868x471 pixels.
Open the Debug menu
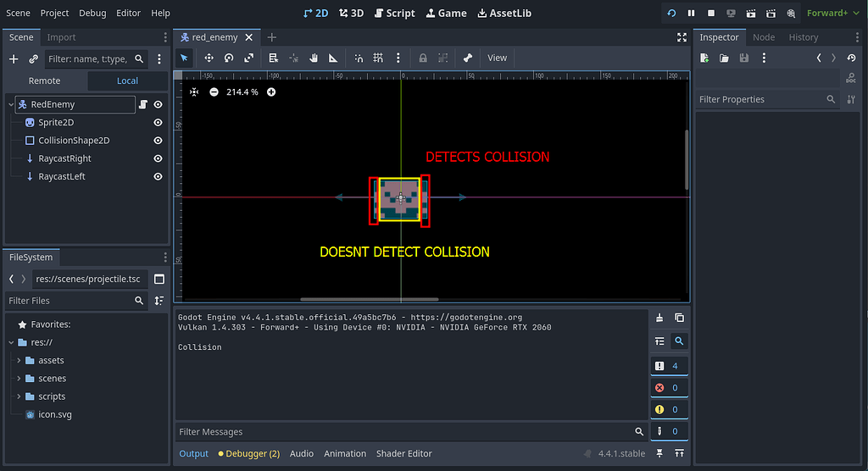tap(92, 13)
